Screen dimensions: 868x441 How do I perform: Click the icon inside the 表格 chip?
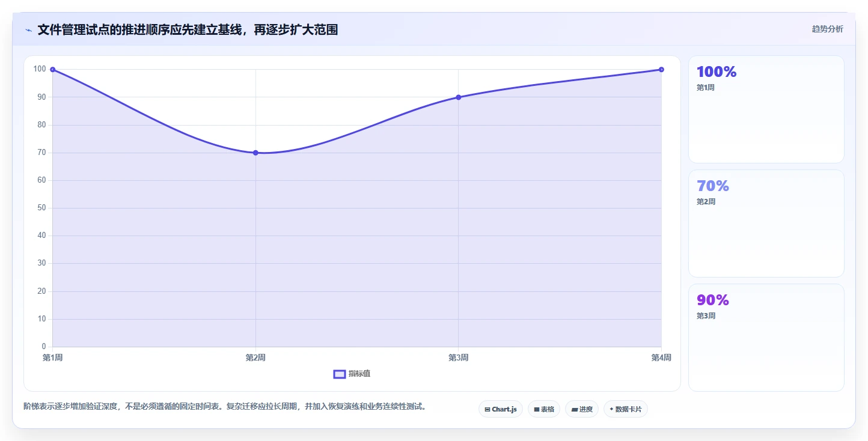tap(536, 409)
